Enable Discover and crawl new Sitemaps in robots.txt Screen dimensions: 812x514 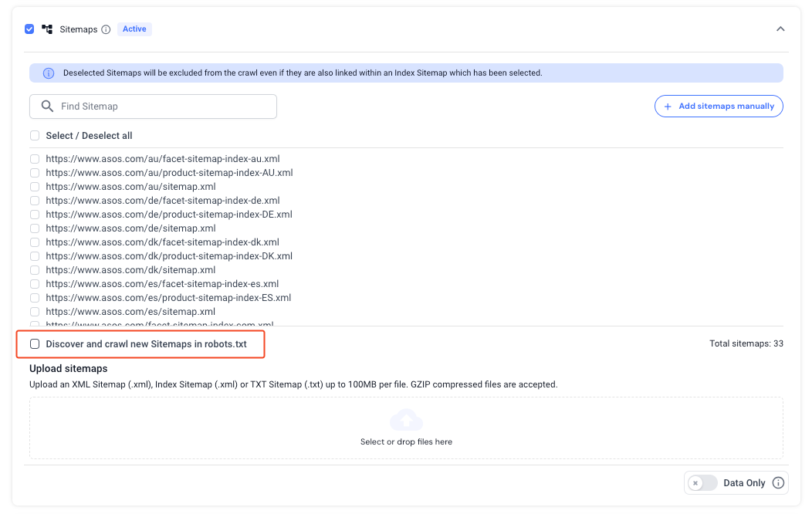click(35, 344)
